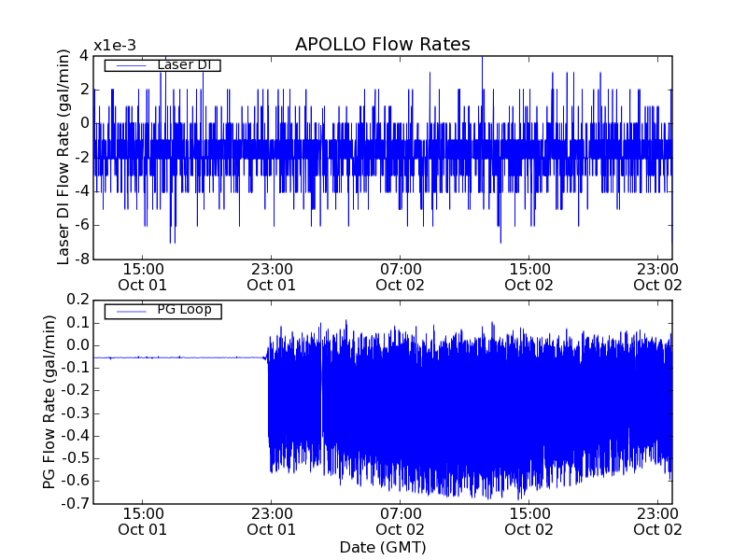The height and width of the screenshot is (560, 747).
Task: Click top plot 15:00 Oct 02 tick label
Action: click(x=529, y=277)
